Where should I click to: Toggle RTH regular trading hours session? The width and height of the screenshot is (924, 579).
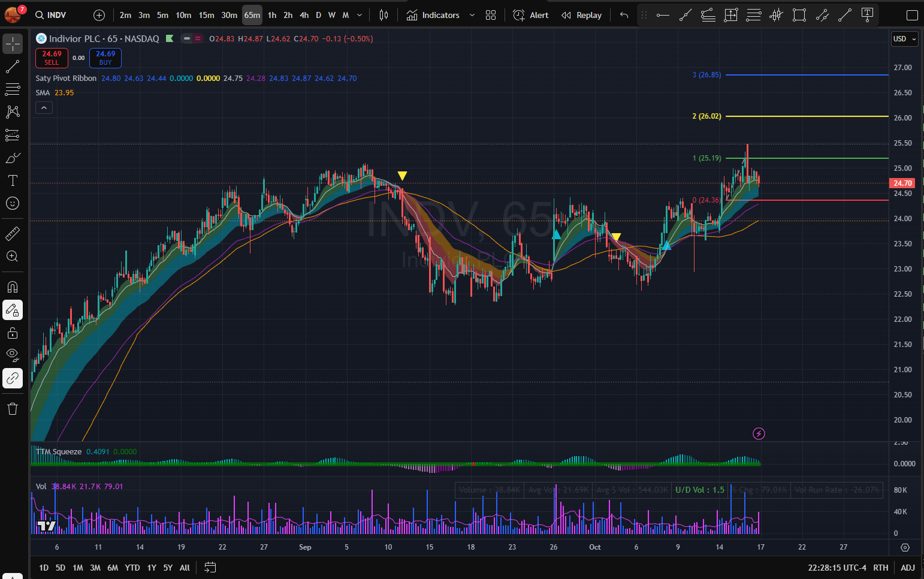(x=880, y=568)
